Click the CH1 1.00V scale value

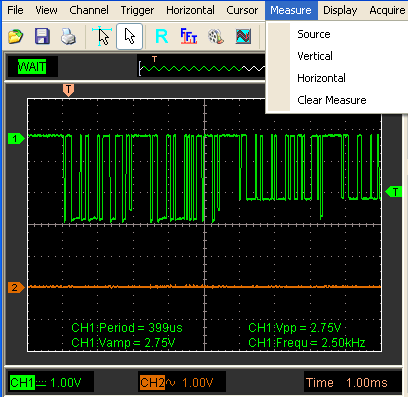[66, 382]
